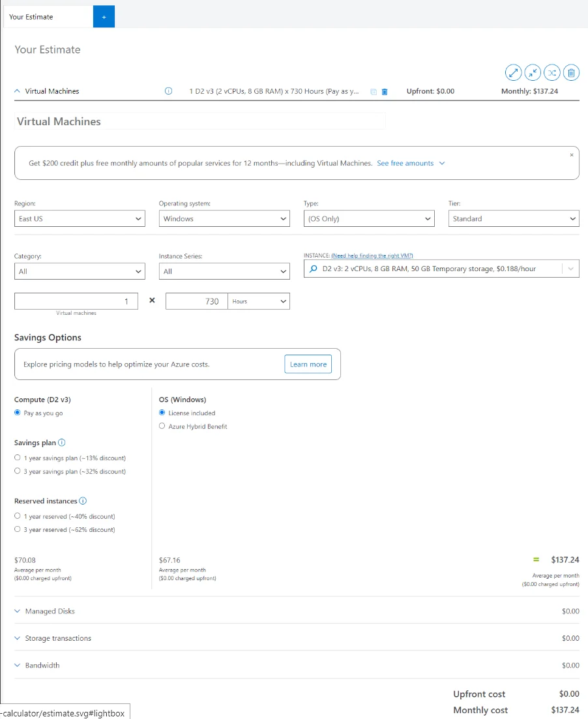
Task: Click Monthly: $137.24 in the header row
Action: (530, 91)
